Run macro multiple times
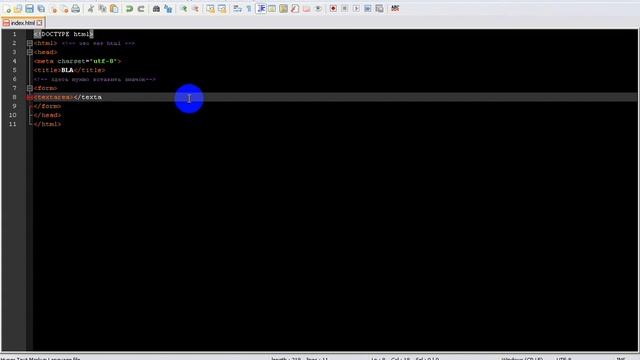This screenshot has height=360, width=640. (368, 9)
